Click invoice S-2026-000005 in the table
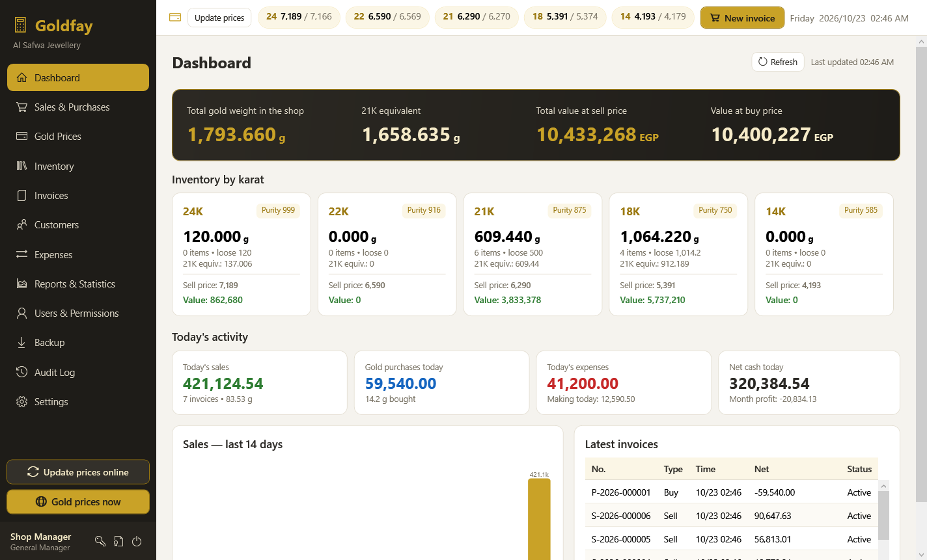 tap(732, 539)
